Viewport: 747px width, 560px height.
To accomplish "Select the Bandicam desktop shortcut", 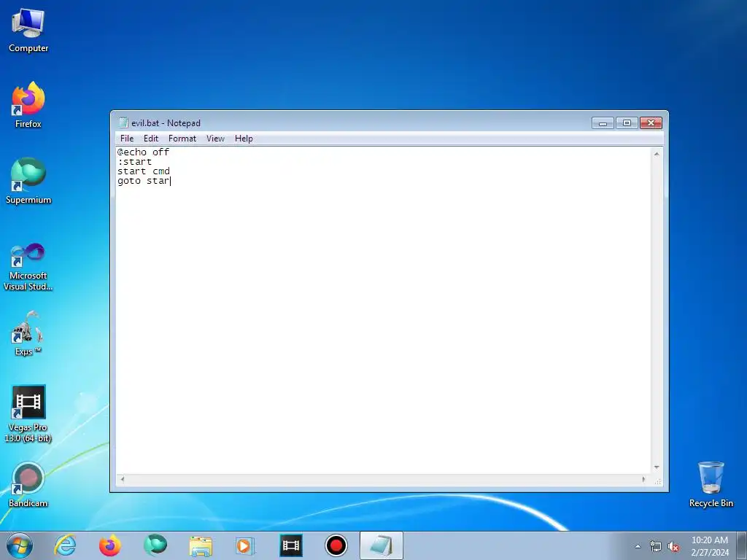I will pos(28,485).
